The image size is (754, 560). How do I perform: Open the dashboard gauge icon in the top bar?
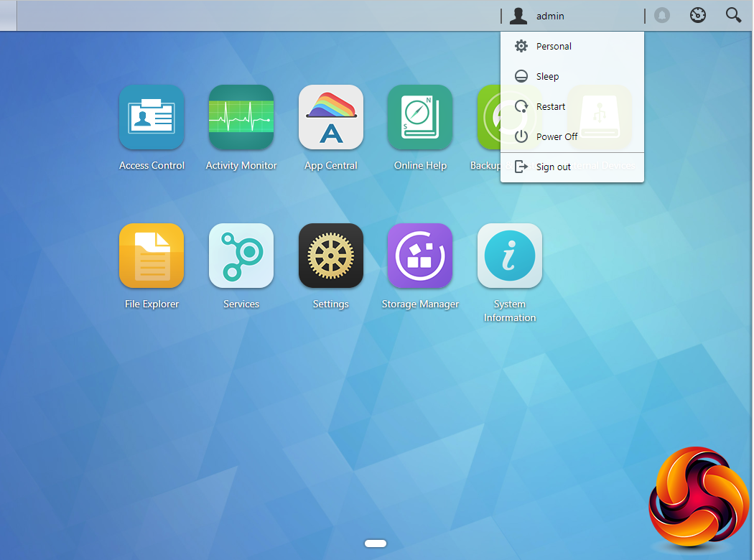click(x=698, y=15)
